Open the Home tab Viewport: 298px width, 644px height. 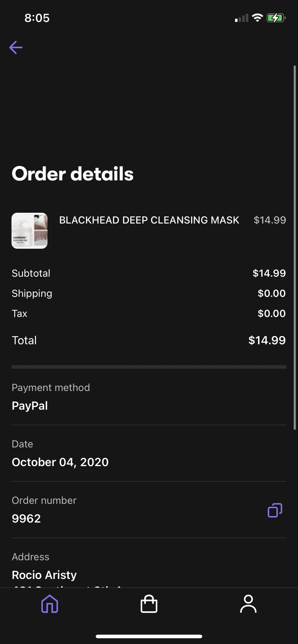click(50, 604)
